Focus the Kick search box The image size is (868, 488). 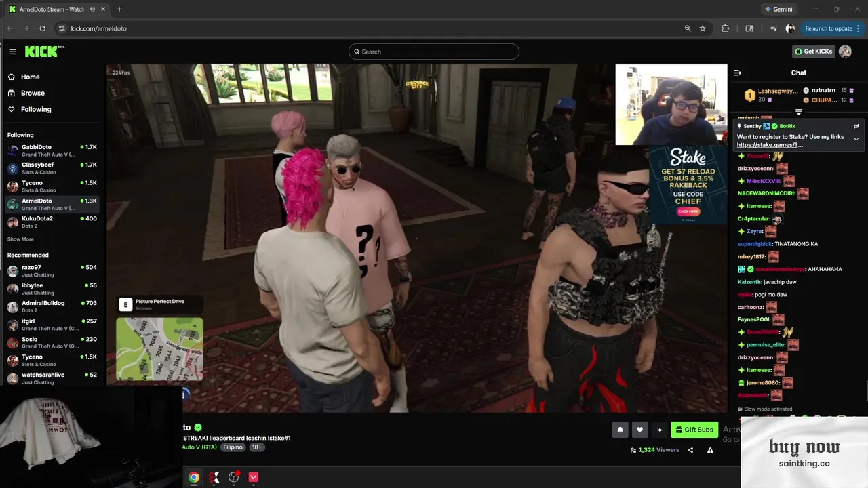pos(434,52)
